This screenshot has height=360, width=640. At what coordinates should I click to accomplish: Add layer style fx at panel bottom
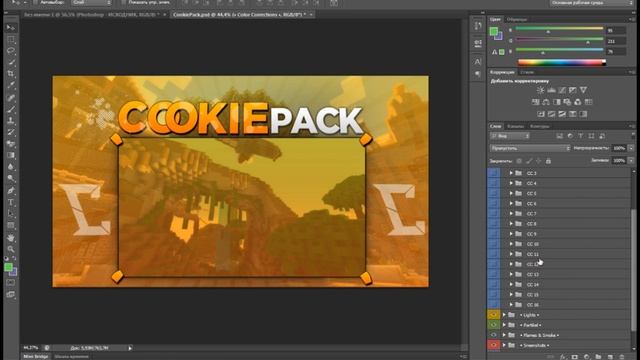(x=563, y=357)
